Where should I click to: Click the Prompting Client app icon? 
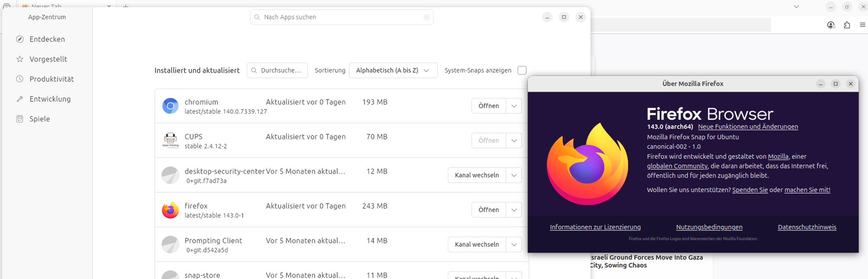pyautogui.click(x=170, y=244)
